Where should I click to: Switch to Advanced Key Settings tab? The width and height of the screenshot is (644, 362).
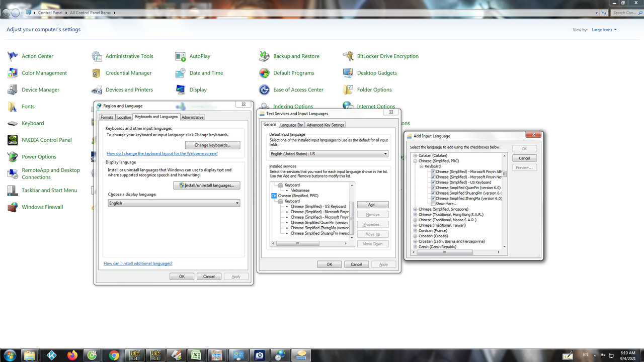tap(326, 125)
